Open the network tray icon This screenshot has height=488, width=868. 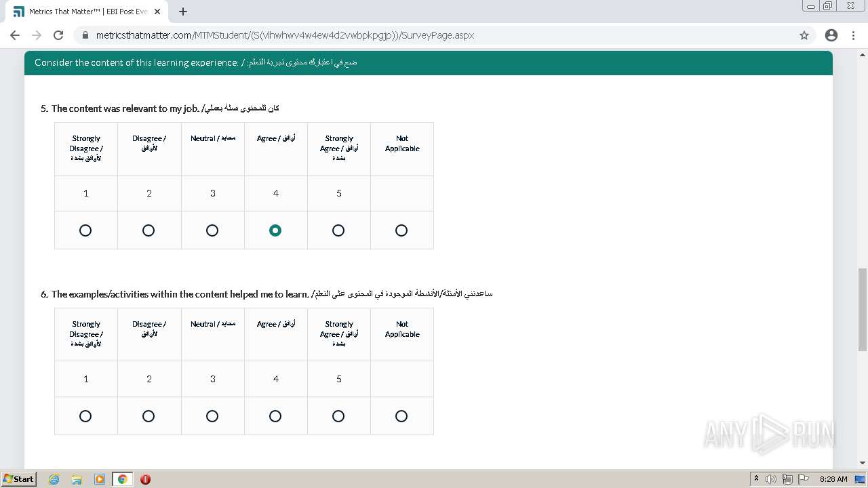[787, 479]
